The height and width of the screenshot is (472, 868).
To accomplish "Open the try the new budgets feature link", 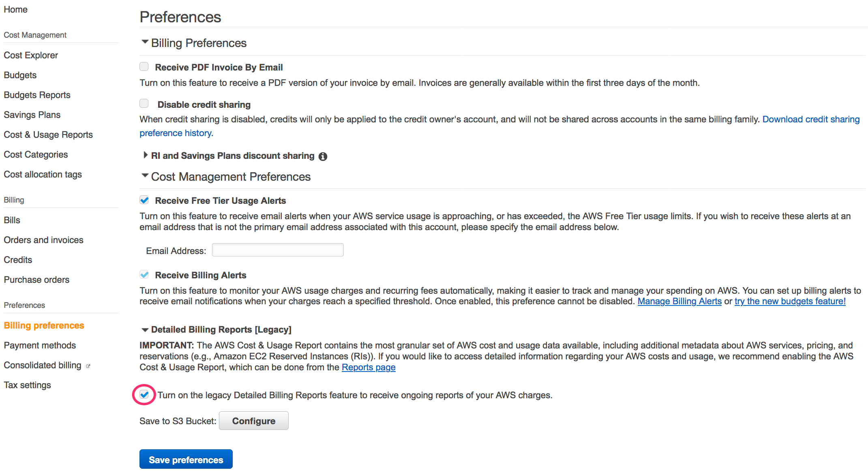I will click(790, 301).
